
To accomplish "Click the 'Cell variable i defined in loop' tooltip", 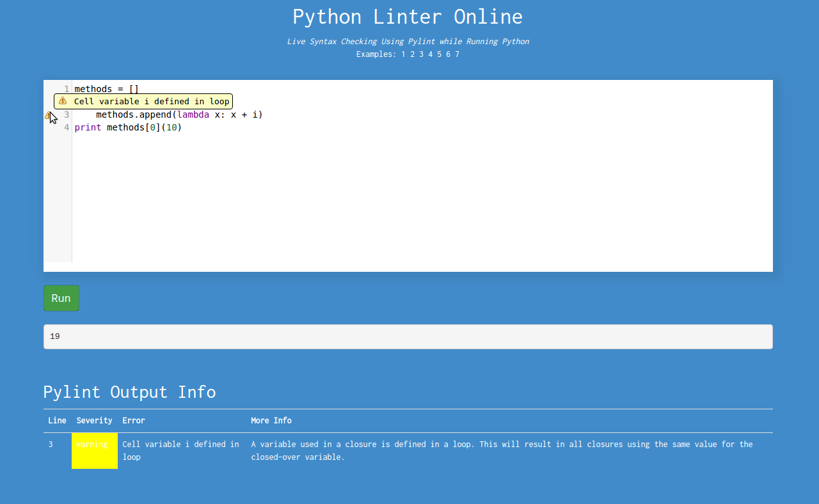I will coord(151,101).
